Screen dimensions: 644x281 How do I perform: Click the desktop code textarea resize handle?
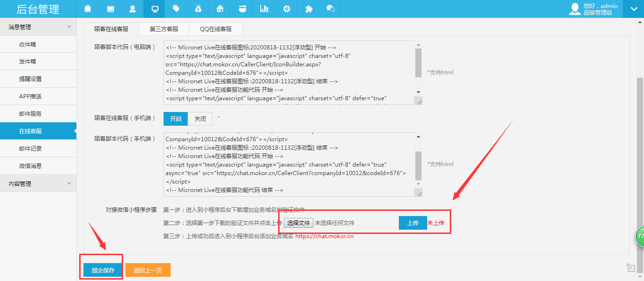(419, 101)
